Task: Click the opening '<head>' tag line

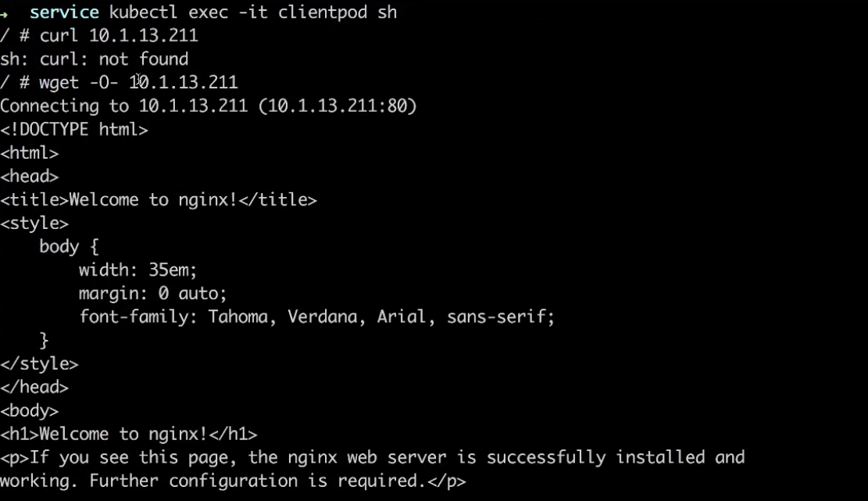Action: coord(30,176)
